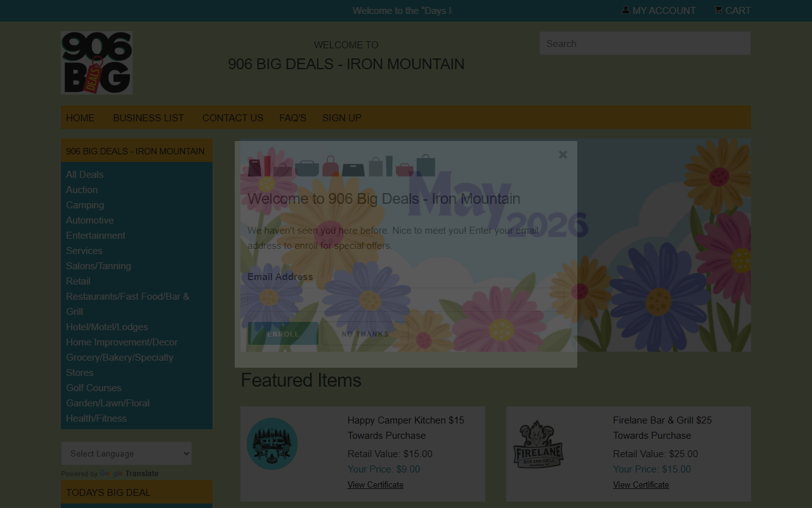Close the welcome popup with X
This screenshot has width=812, height=508.
coord(563,154)
